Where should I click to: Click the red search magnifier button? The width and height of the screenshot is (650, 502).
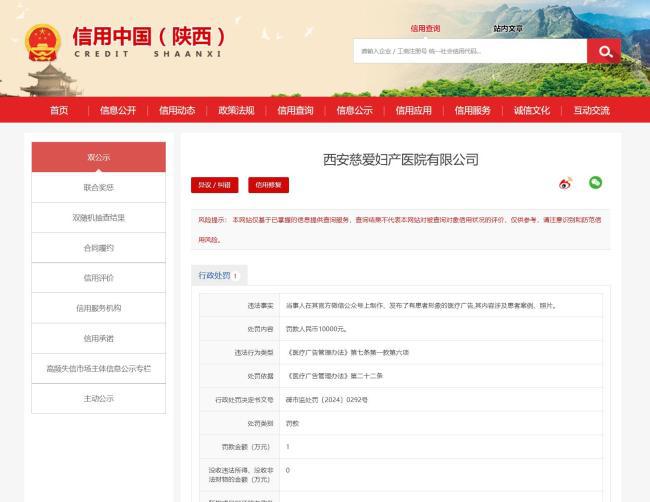tap(604, 51)
